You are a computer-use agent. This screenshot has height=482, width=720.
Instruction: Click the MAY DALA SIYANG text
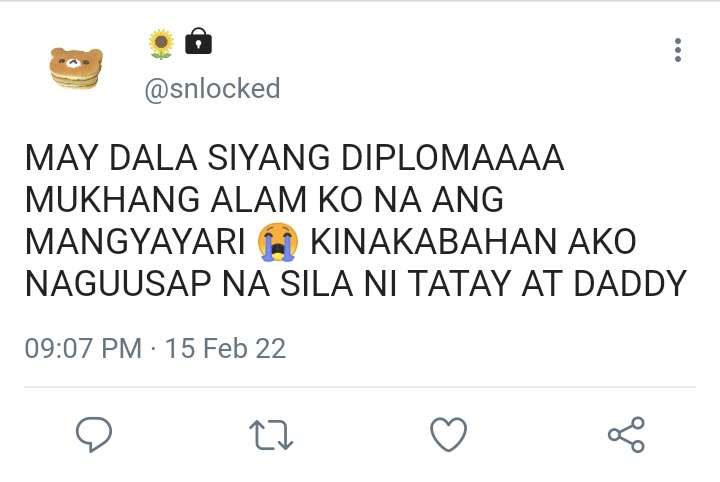[178, 157]
